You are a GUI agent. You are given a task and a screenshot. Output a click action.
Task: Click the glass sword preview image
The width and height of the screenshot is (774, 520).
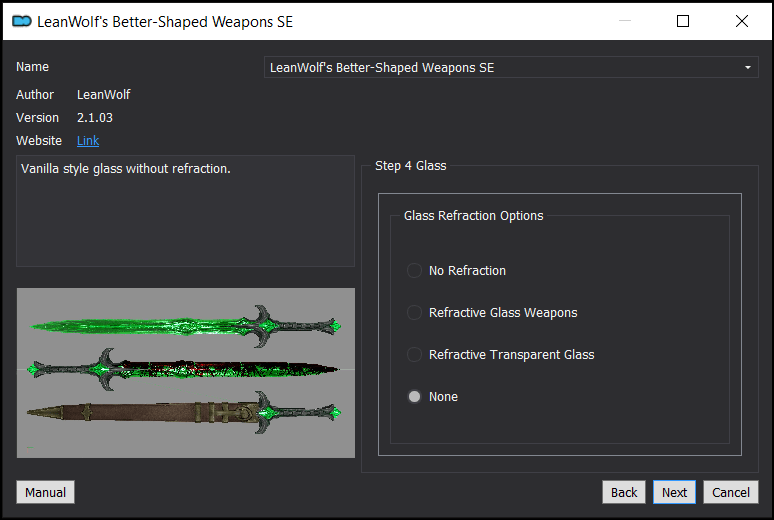(x=186, y=373)
